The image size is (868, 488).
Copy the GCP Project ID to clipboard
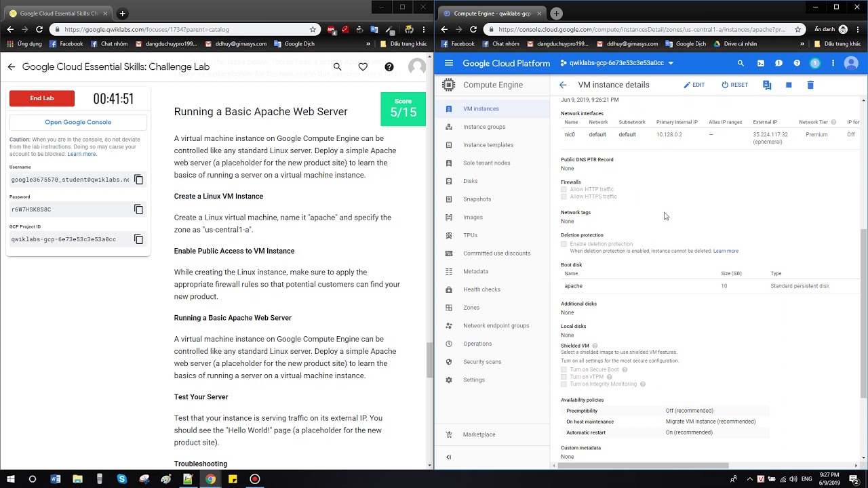pos(138,239)
